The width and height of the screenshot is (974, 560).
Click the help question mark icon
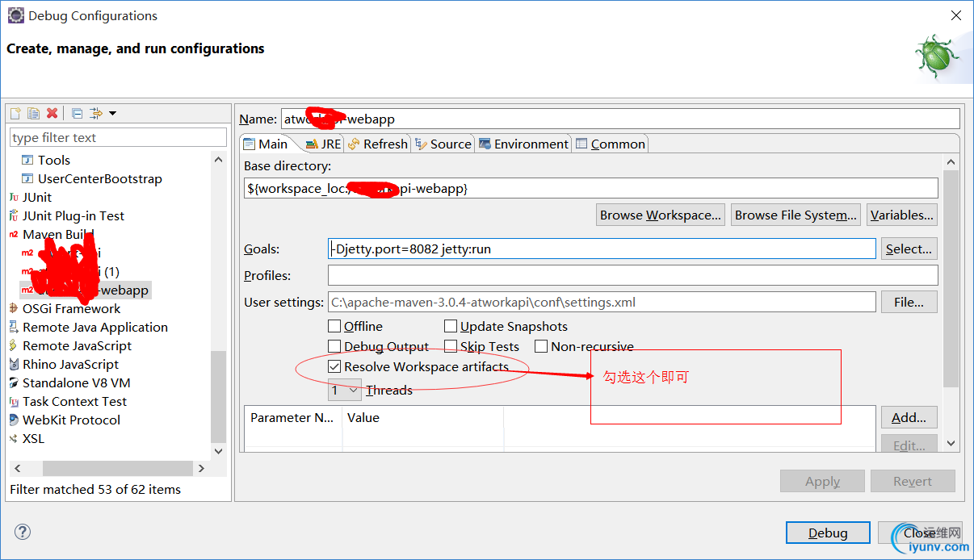(x=23, y=532)
